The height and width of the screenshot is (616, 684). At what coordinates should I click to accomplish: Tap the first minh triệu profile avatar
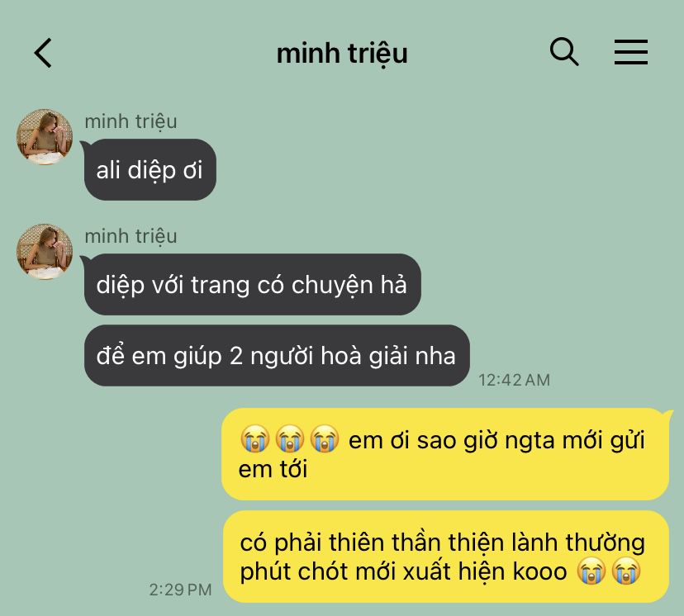coord(45,137)
